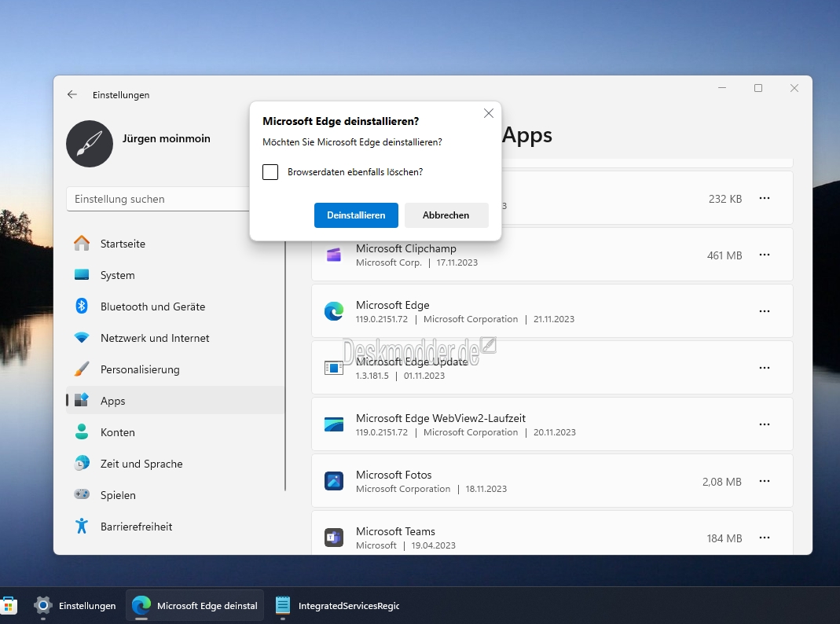This screenshot has width=840, height=624.
Task: Open more options for Microsoft Fotos
Action: tap(765, 481)
